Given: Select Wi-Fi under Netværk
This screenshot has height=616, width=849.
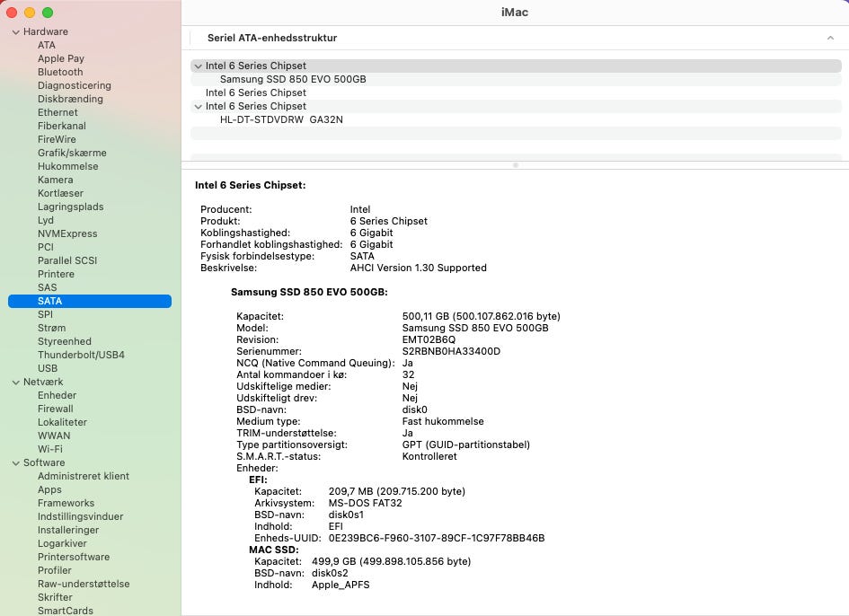Looking at the screenshot, I should (50, 450).
